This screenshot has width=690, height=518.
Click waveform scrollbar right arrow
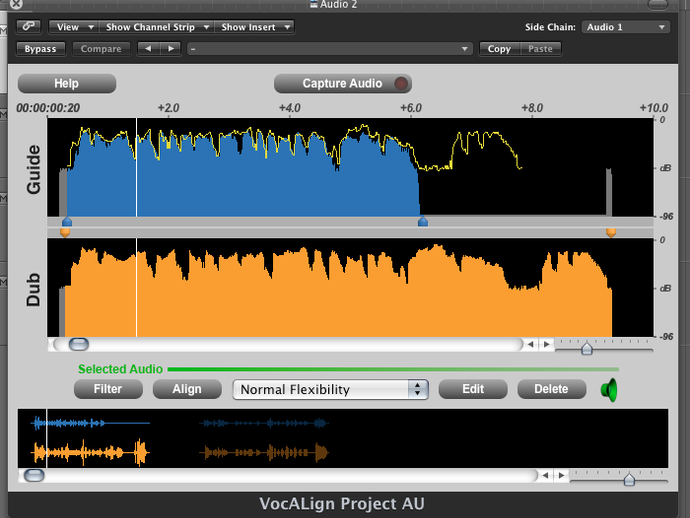[546, 345]
